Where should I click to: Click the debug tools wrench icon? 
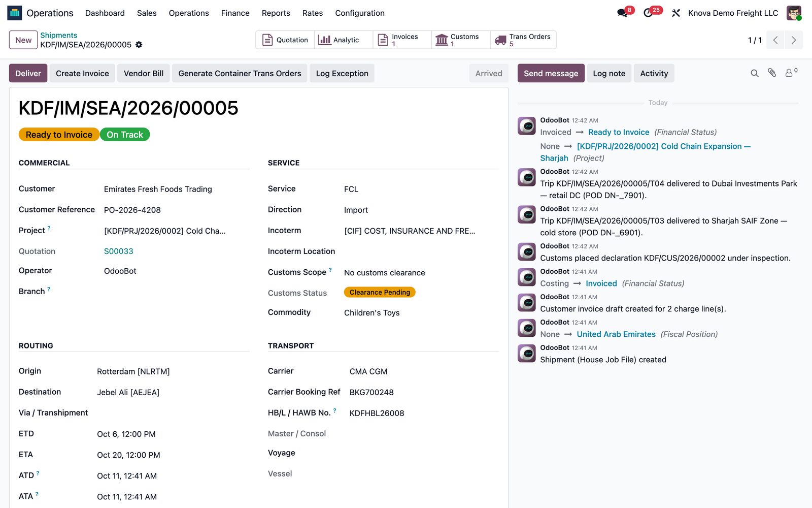pyautogui.click(x=676, y=13)
